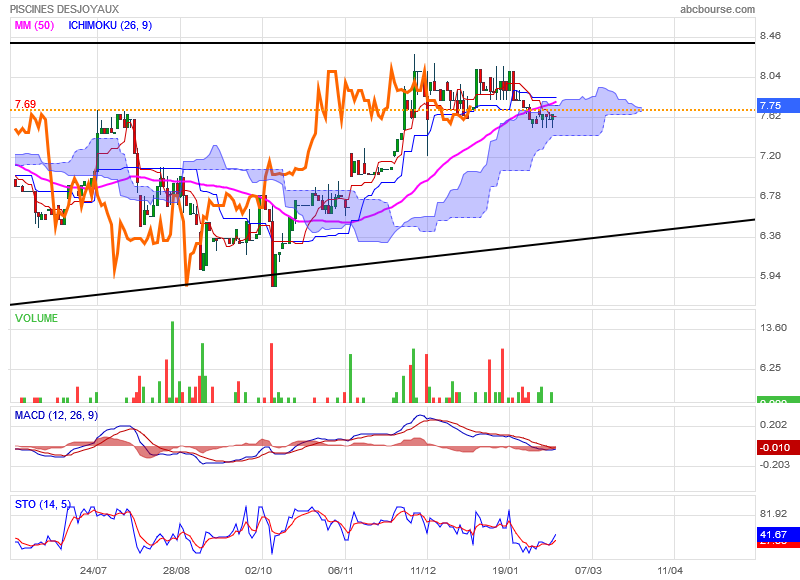
Task: Click the blue 7.75 current price badge
Action: (778, 106)
